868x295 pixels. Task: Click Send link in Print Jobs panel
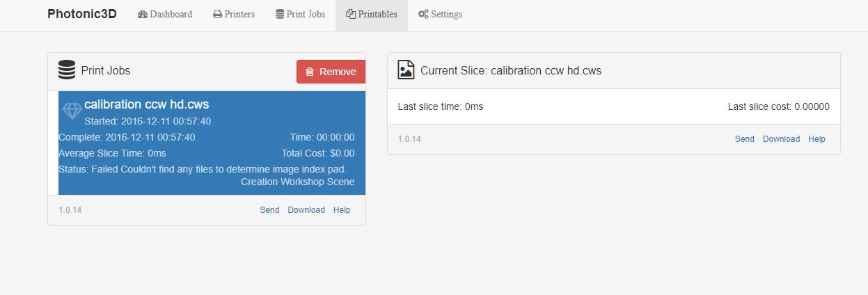(269, 210)
